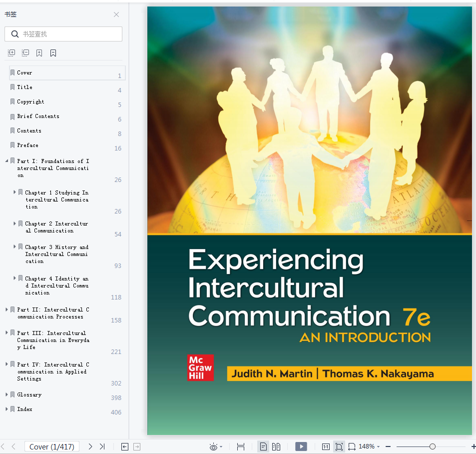Click the bookmark search field
Viewport: 476px width, 454px height.
point(63,34)
